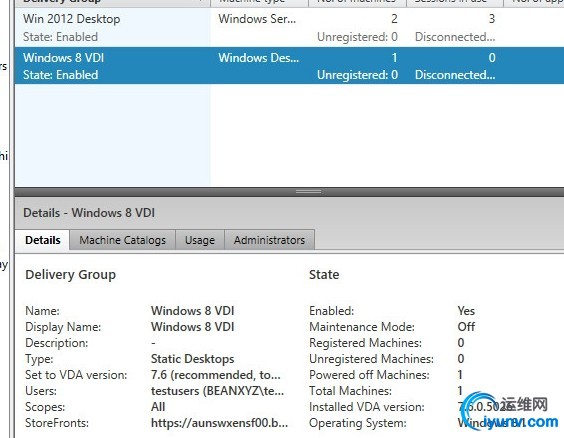The height and width of the screenshot is (438, 564).
Task: Click the 'Details - Windows 8 VDI' header
Action: click(89, 213)
